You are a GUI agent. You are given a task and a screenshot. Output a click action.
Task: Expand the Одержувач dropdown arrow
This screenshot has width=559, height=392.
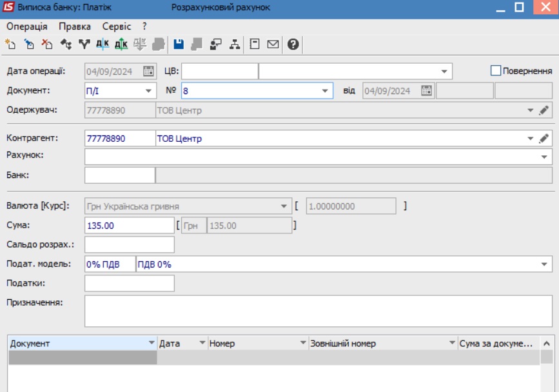coord(531,110)
